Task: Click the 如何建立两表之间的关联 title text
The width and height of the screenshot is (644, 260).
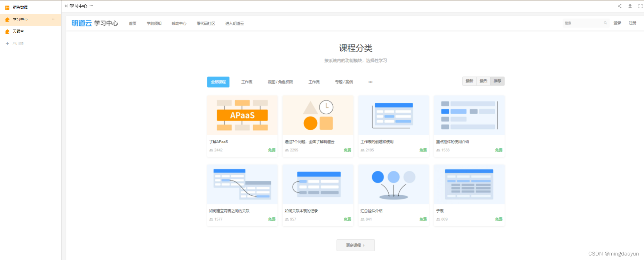Action: (x=229, y=211)
